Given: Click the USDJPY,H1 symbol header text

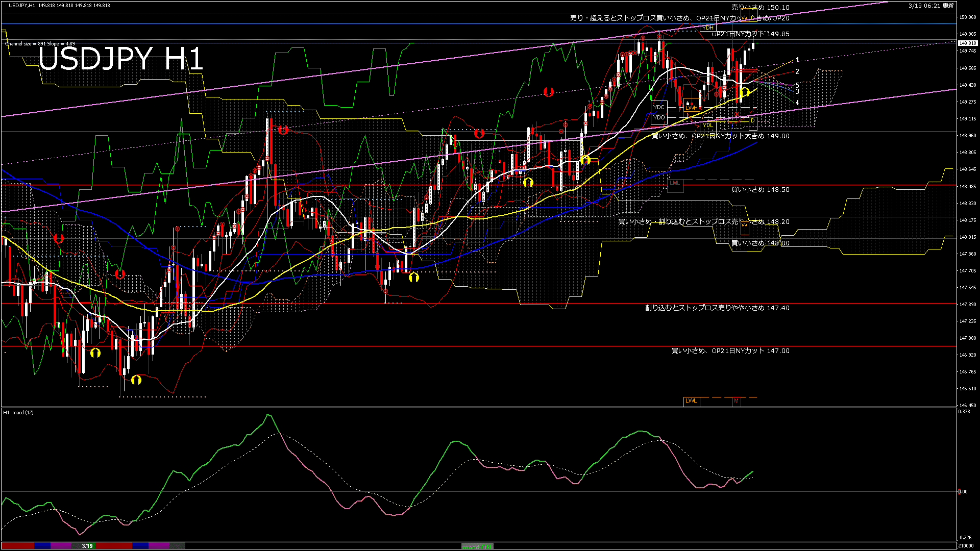Looking at the screenshot, I should point(22,5).
